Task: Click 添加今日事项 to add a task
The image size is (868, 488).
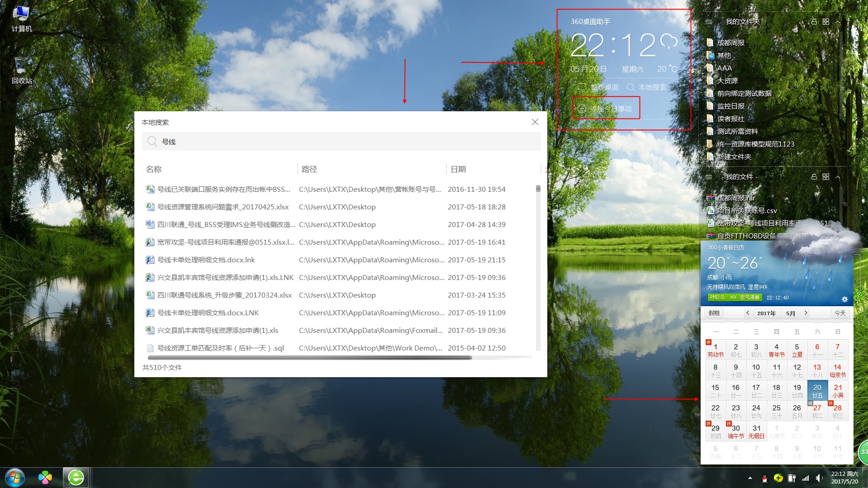Action: click(606, 109)
